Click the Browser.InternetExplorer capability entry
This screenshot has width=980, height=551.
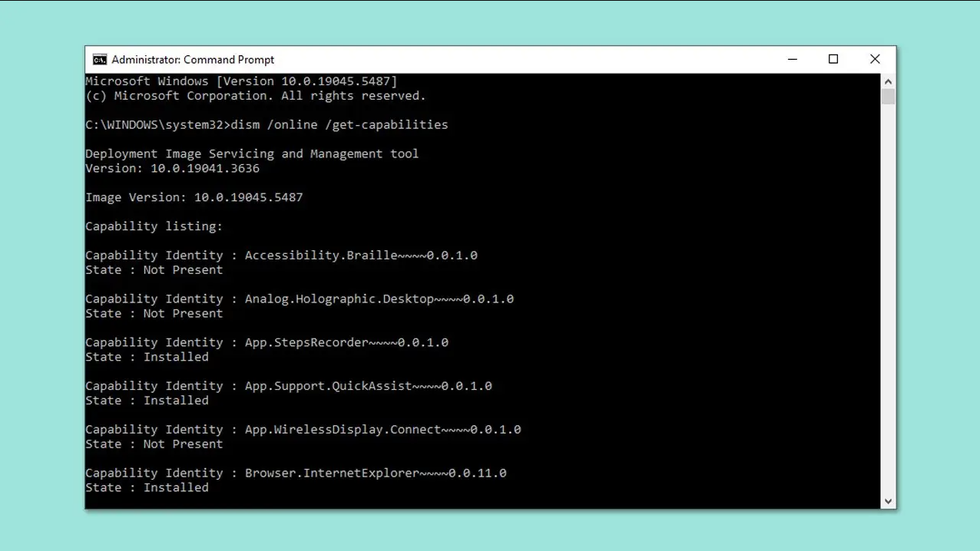pos(296,473)
